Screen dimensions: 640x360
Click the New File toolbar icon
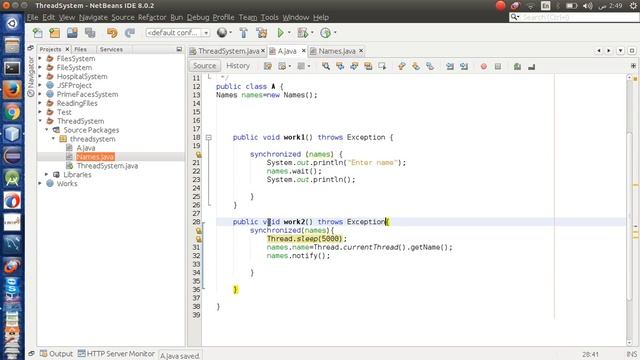(x=37, y=33)
